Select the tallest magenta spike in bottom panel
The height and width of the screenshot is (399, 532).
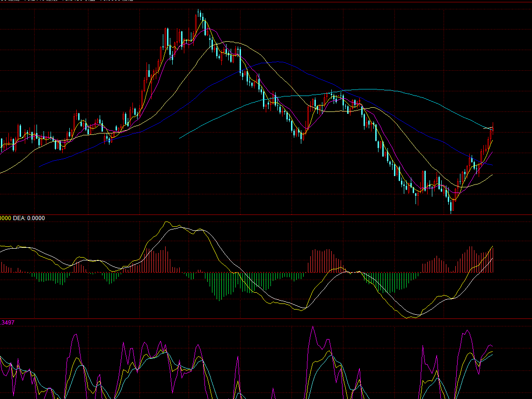[312, 327]
